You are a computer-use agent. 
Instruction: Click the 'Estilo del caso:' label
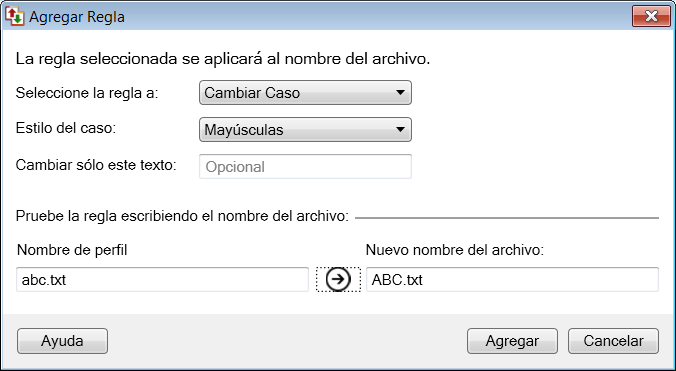point(66,128)
